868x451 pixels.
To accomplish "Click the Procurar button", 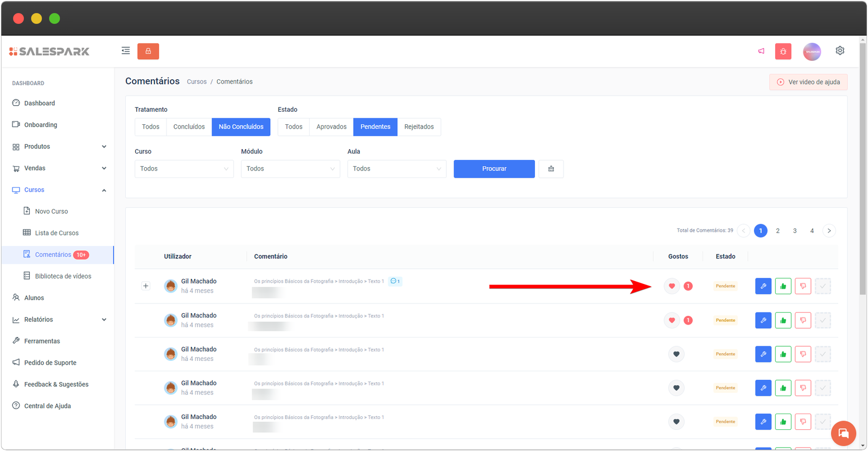I will point(494,169).
